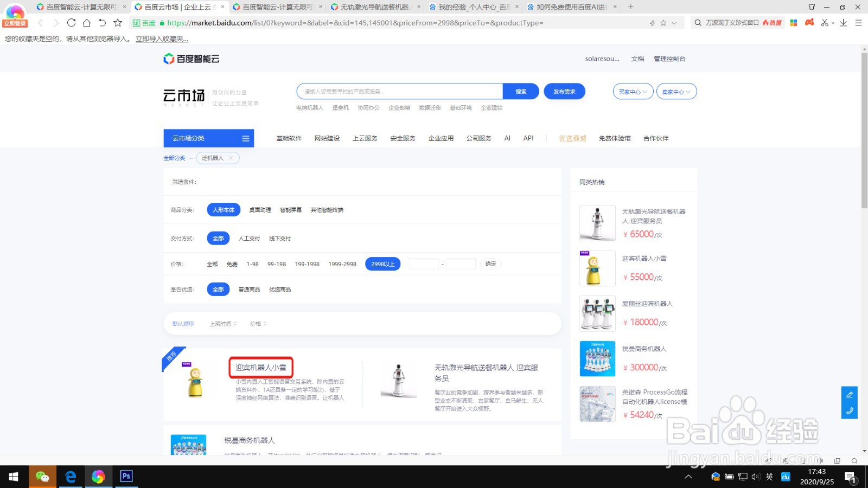This screenshot has width=868, height=488.
Task: Click the volume tray icon
Action: coord(756,477)
